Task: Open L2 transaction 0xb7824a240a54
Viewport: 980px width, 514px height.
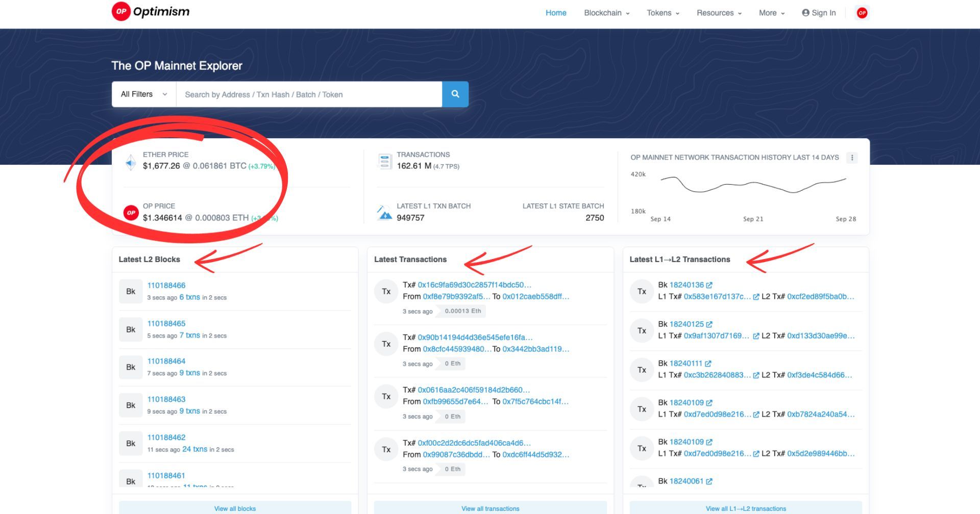Action: 821,415
